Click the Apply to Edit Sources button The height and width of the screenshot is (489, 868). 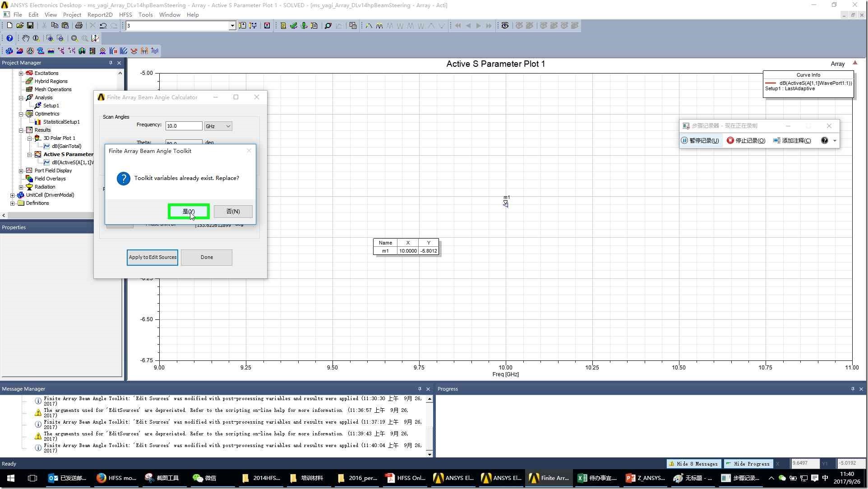(152, 257)
